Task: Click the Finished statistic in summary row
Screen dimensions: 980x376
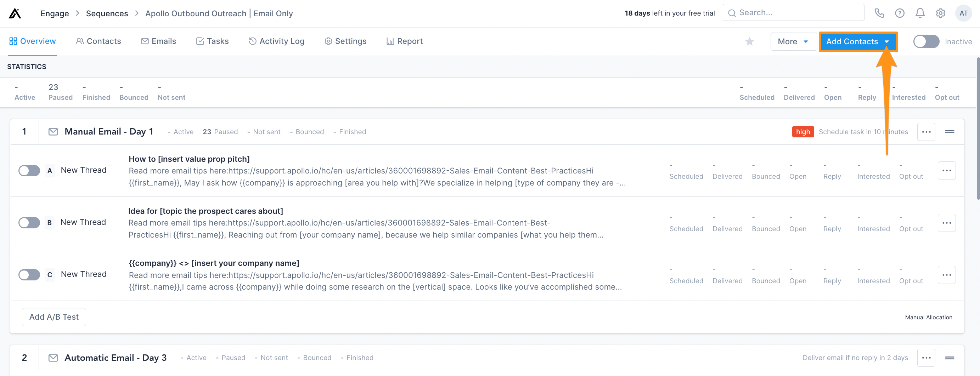Action: (96, 92)
